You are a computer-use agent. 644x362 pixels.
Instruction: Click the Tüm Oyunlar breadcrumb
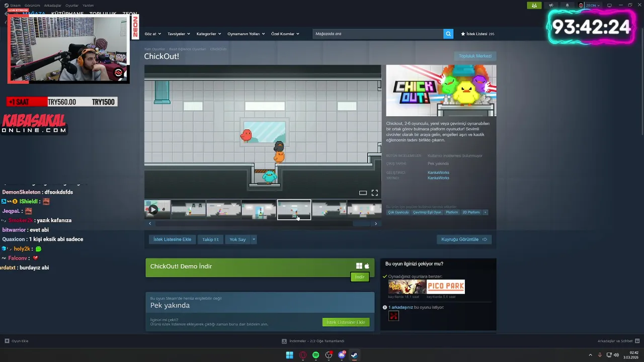154,49
